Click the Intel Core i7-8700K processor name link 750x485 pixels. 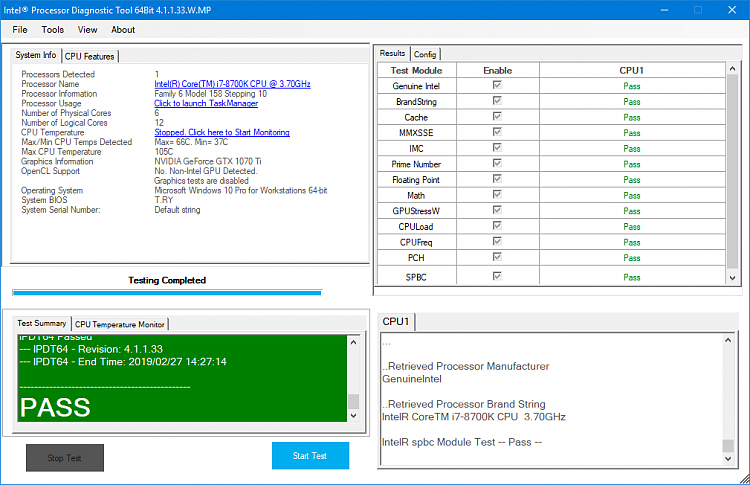(232, 84)
